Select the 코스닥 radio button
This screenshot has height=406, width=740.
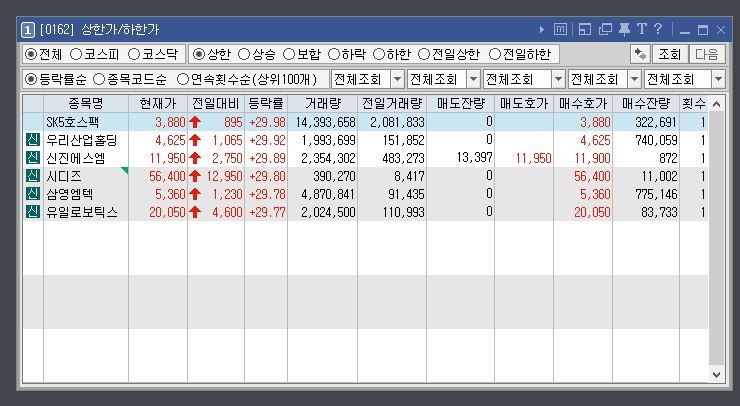point(134,54)
